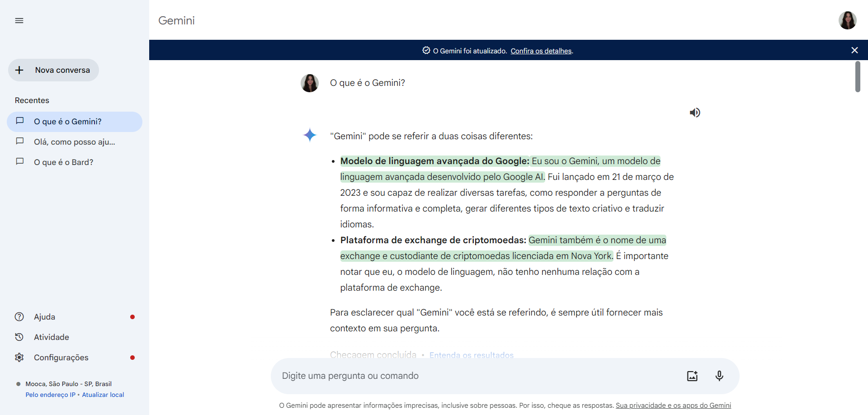Open the Configurações settings menu
Image resolution: width=868 pixels, height=415 pixels.
coord(75,358)
